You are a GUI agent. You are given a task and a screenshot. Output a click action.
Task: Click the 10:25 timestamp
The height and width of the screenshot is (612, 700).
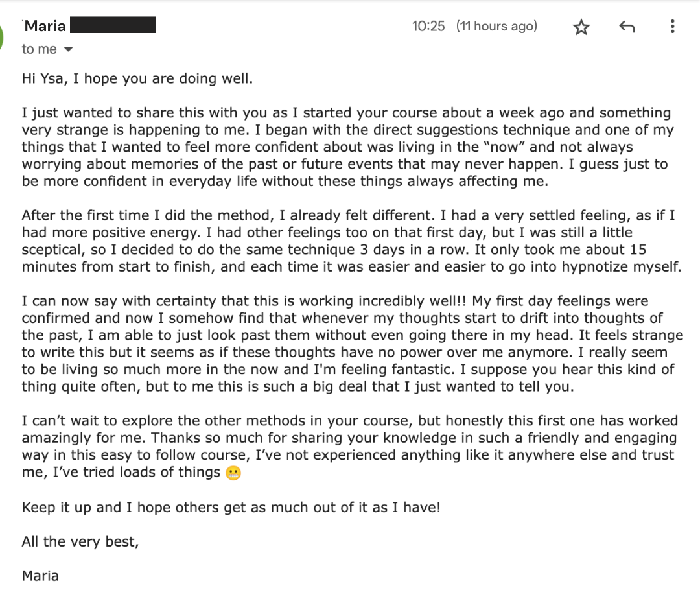point(428,26)
